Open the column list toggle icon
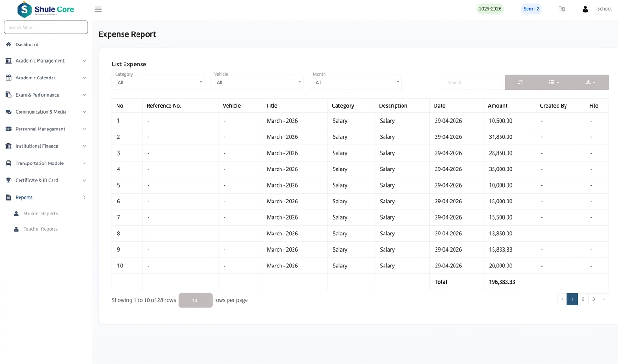 pyautogui.click(x=553, y=82)
